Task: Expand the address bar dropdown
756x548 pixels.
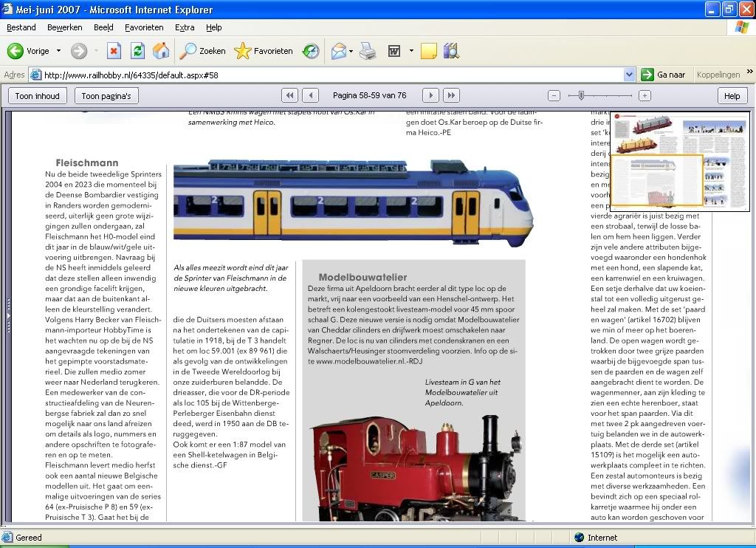Action: (x=629, y=75)
